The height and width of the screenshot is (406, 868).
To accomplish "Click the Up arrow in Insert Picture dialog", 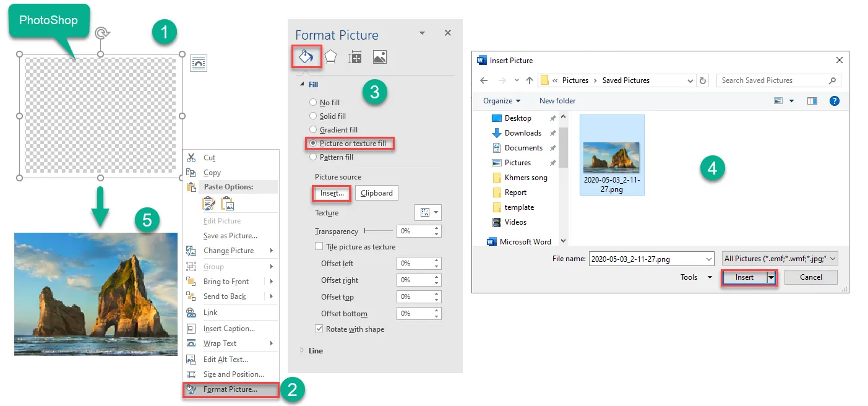I will coord(530,80).
